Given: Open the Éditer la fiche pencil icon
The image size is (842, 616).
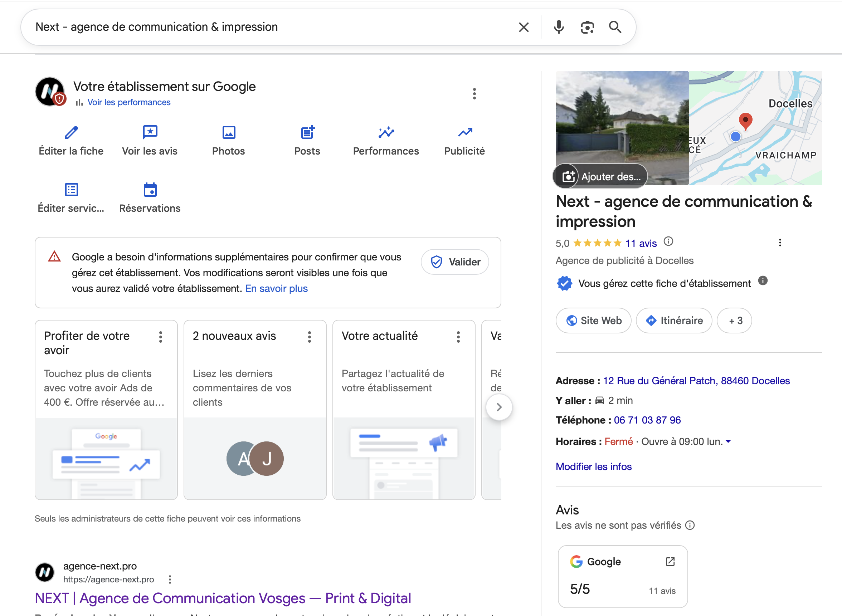Looking at the screenshot, I should tap(71, 132).
